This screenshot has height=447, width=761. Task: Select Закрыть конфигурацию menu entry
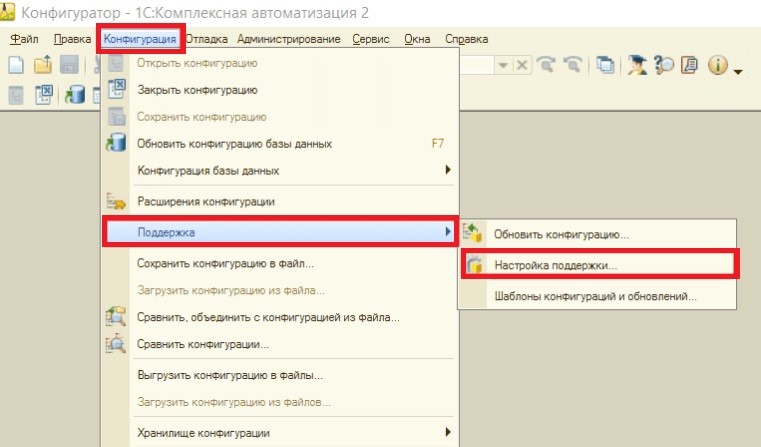(280, 90)
